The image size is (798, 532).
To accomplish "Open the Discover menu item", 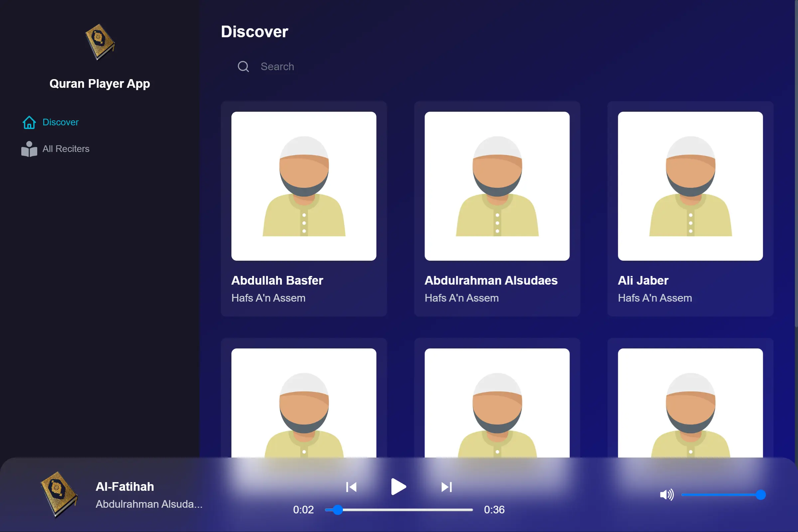I will pyautogui.click(x=61, y=122).
